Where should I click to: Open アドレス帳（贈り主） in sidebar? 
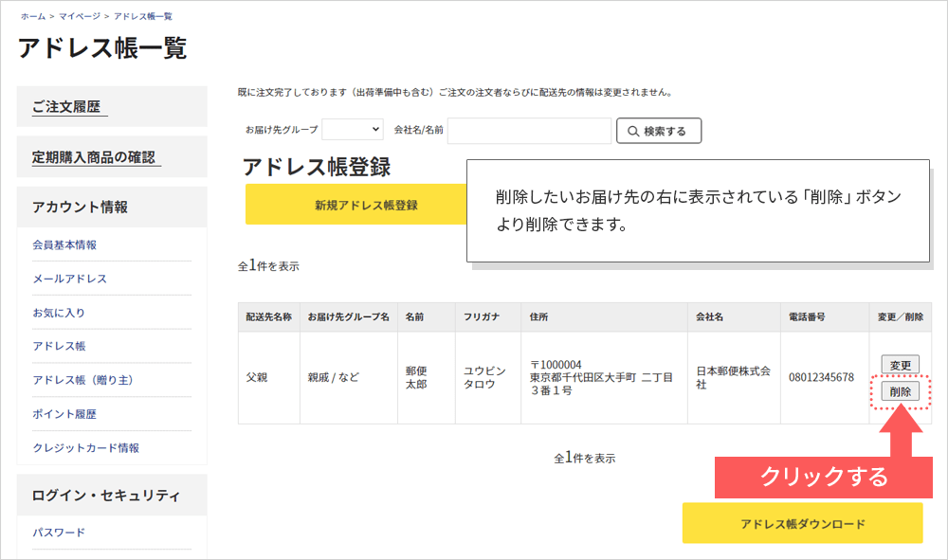pyautogui.click(x=82, y=380)
